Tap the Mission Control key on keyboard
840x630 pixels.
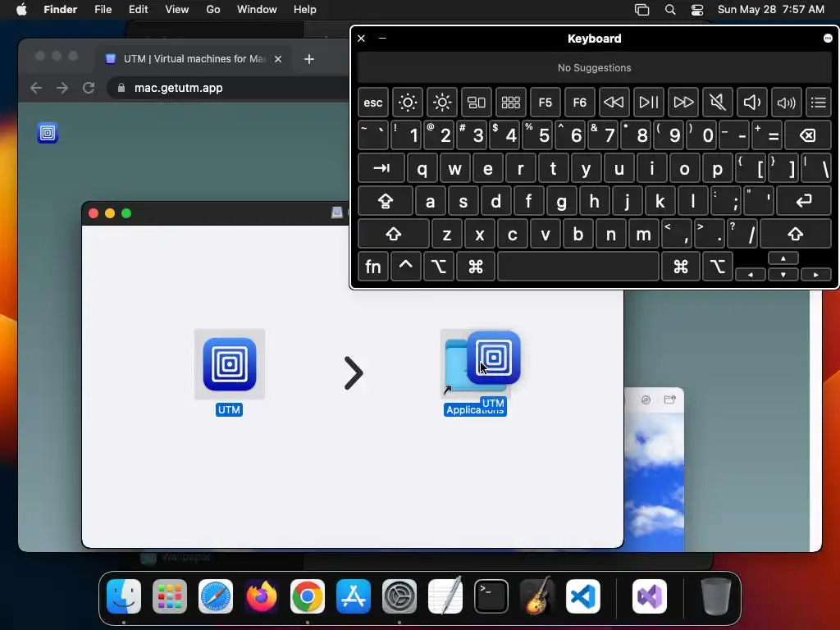click(x=477, y=103)
